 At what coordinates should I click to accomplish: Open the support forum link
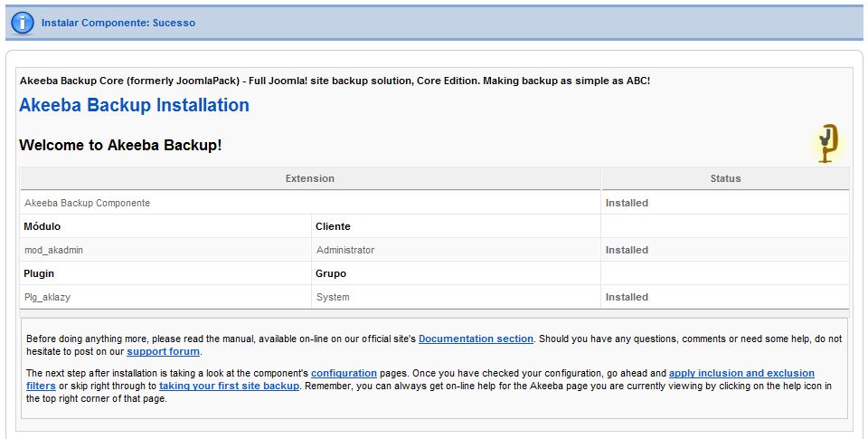tap(163, 351)
